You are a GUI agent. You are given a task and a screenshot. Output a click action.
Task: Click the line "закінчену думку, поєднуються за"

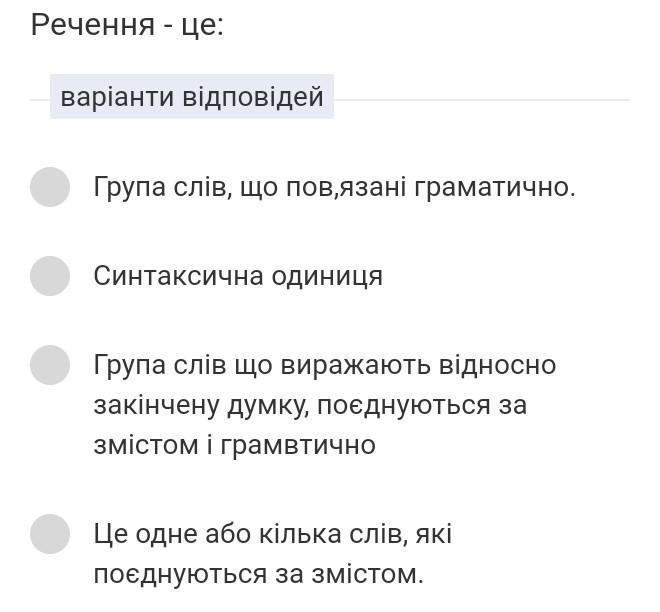click(310, 405)
